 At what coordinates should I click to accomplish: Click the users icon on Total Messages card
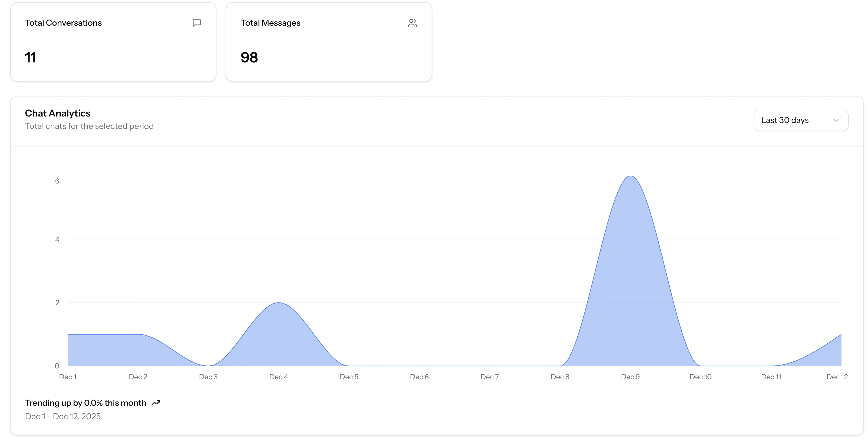pyautogui.click(x=412, y=23)
